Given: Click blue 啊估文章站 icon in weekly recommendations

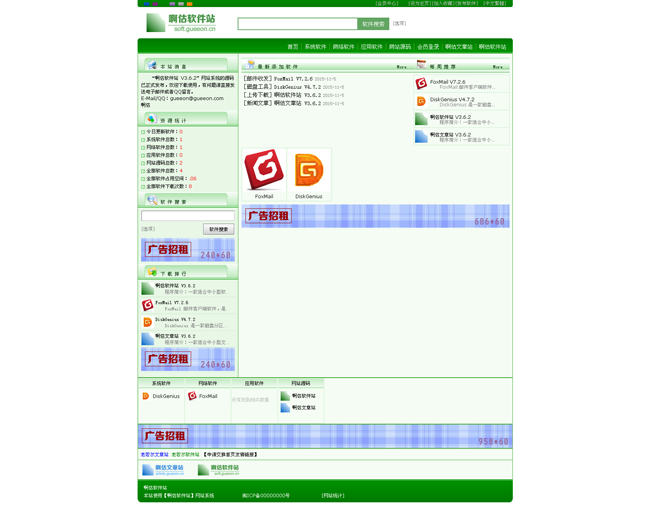Looking at the screenshot, I should [x=421, y=136].
